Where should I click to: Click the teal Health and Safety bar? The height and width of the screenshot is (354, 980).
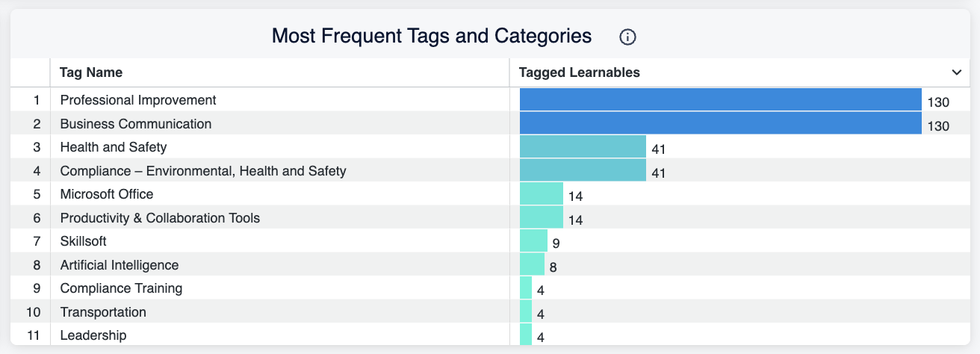coord(583,147)
